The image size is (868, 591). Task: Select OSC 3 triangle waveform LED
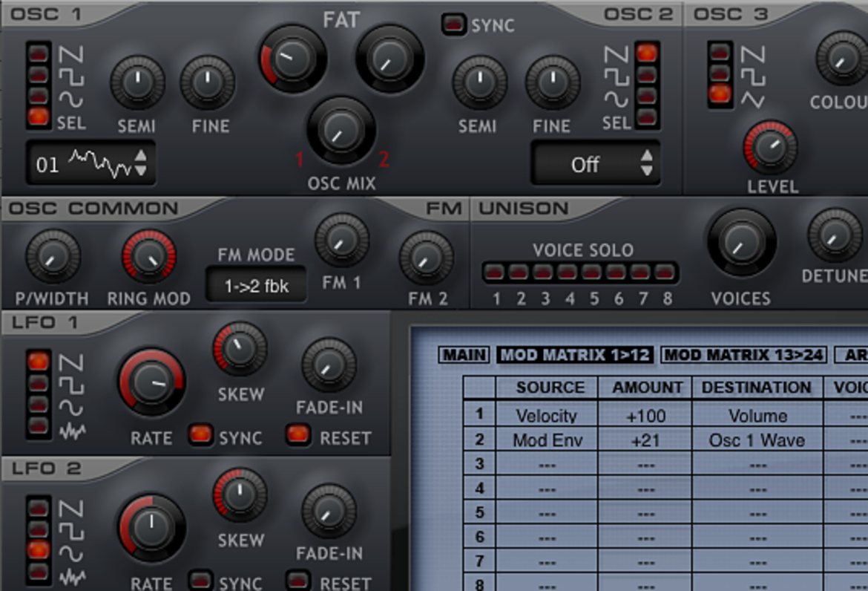[x=720, y=94]
